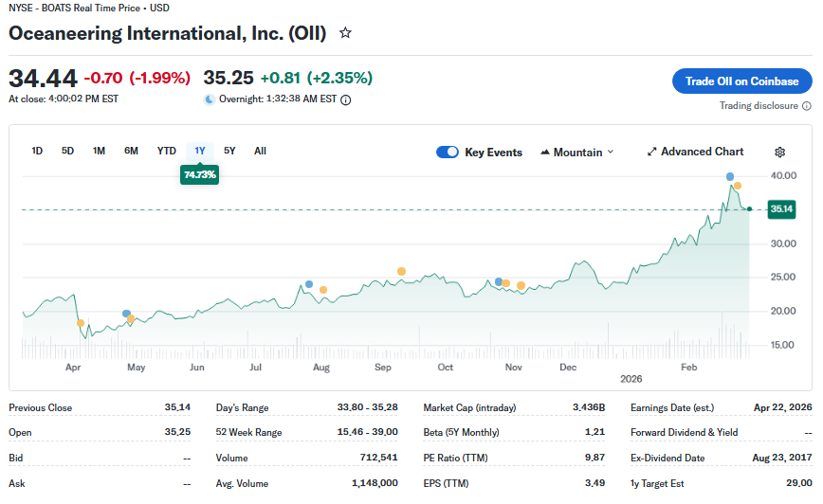Click the Trading disclosure info icon
This screenshot has height=504, width=823.
[x=807, y=106]
